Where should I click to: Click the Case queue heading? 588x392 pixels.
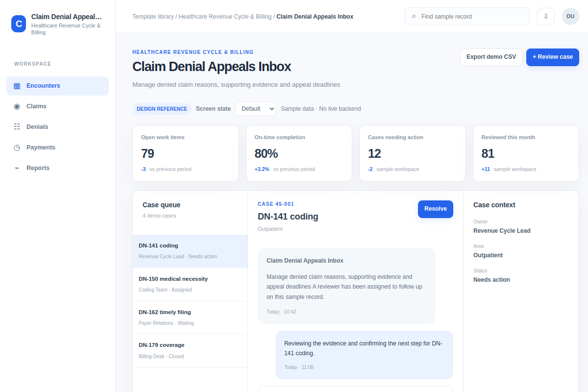[162, 205]
